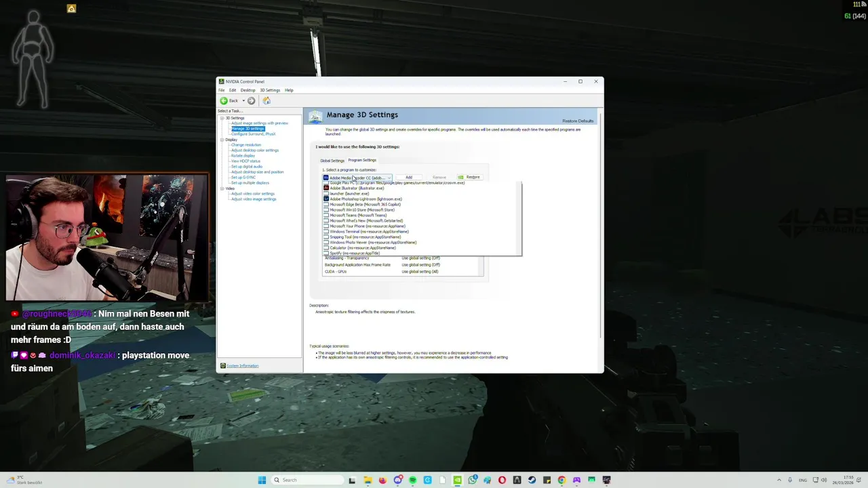Open the System Information link

point(242,366)
